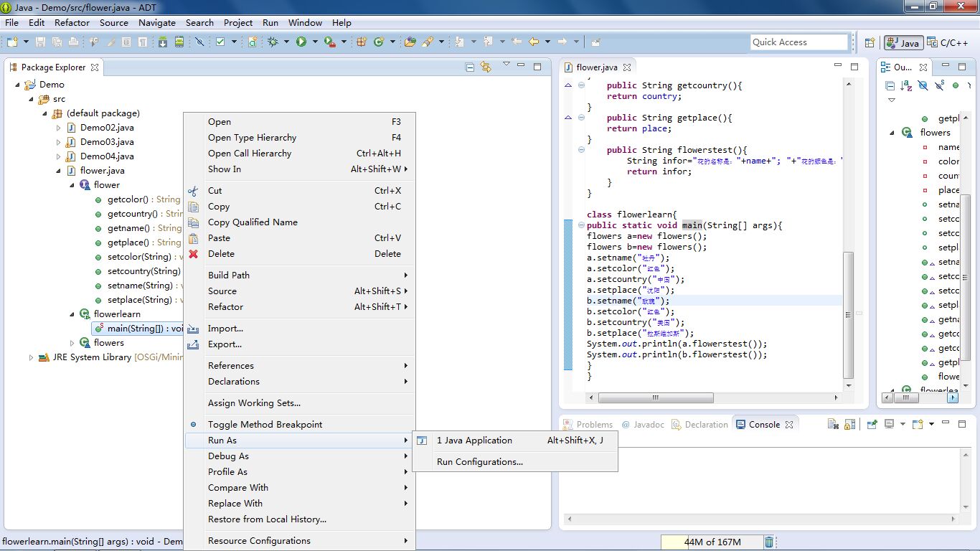Close the Console view tab
This screenshot has height=551, width=980.
789,425
